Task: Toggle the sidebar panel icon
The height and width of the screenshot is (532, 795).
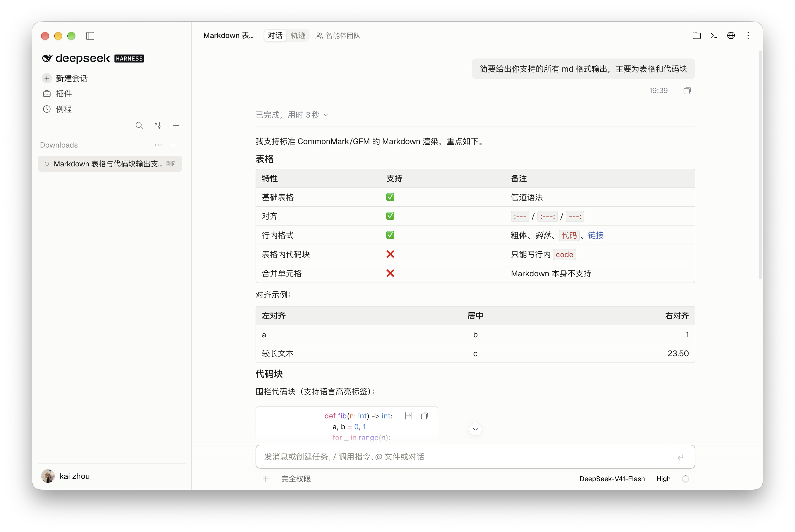Action: (x=90, y=36)
